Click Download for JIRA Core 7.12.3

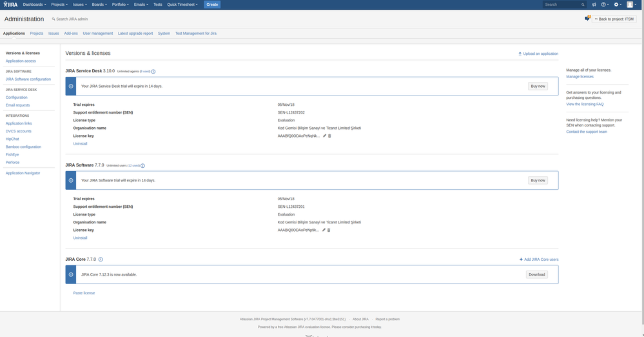pyautogui.click(x=536, y=274)
